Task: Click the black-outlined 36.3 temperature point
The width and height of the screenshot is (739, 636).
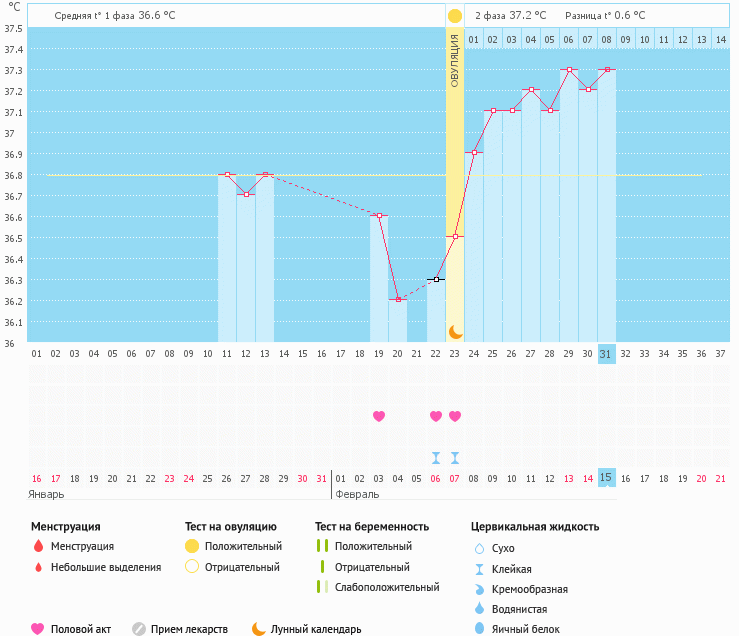Action: click(436, 280)
